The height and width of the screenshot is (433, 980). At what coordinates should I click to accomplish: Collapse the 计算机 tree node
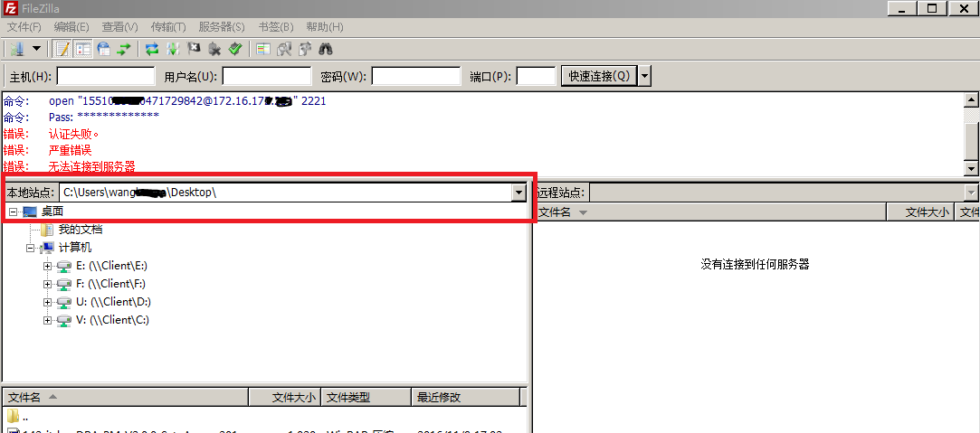coord(30,248)
